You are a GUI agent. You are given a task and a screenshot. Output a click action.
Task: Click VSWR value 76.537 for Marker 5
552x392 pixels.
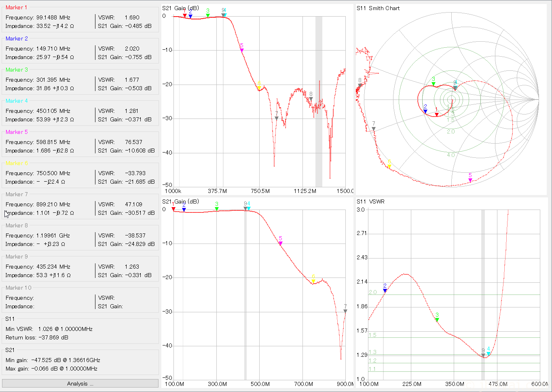(133, 142)
